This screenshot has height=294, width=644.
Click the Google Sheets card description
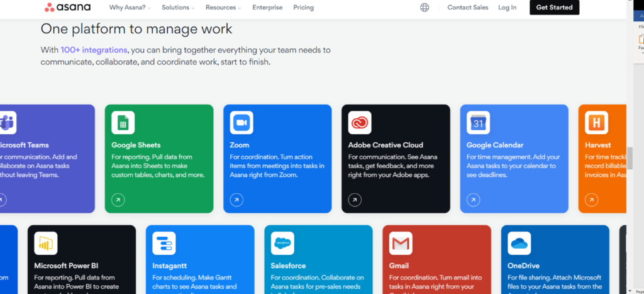[x=158, y=166]
